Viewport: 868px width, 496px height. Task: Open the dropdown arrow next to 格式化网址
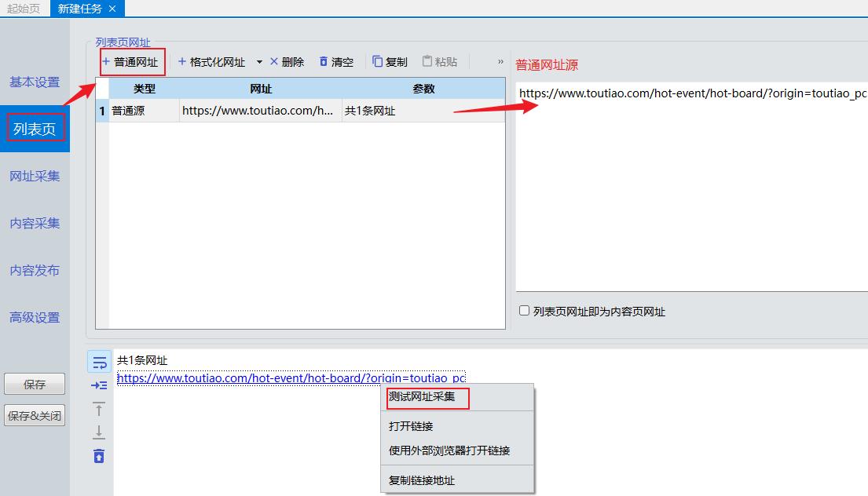(258, 61)
